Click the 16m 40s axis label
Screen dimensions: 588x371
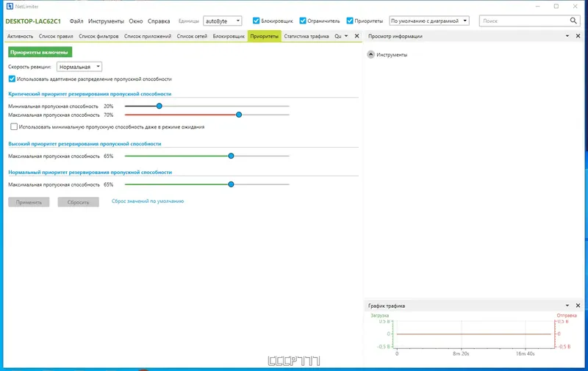[525, 354]
